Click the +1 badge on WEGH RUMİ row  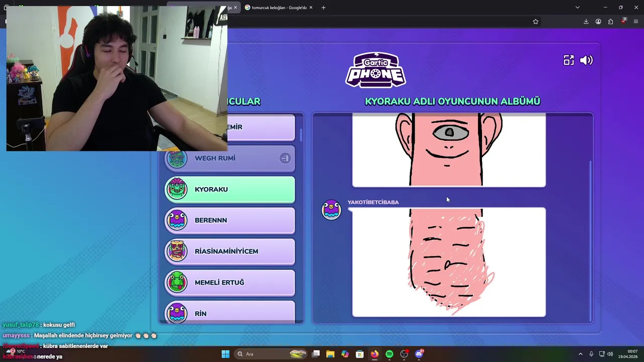click(x=285, y=158)
